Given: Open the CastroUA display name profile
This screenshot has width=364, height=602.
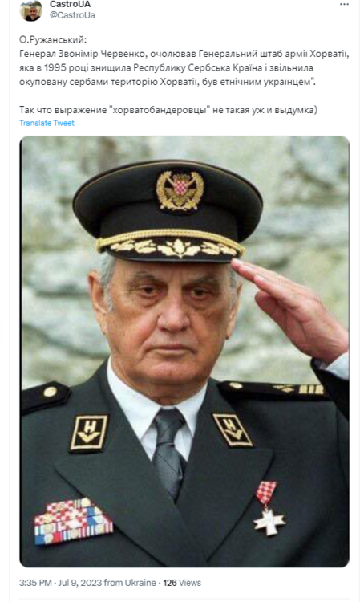Looking at the screenshot, I should [71, 4].
